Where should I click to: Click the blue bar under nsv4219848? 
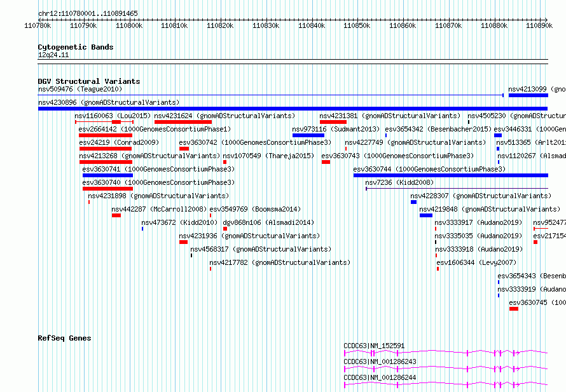point(426,215)
